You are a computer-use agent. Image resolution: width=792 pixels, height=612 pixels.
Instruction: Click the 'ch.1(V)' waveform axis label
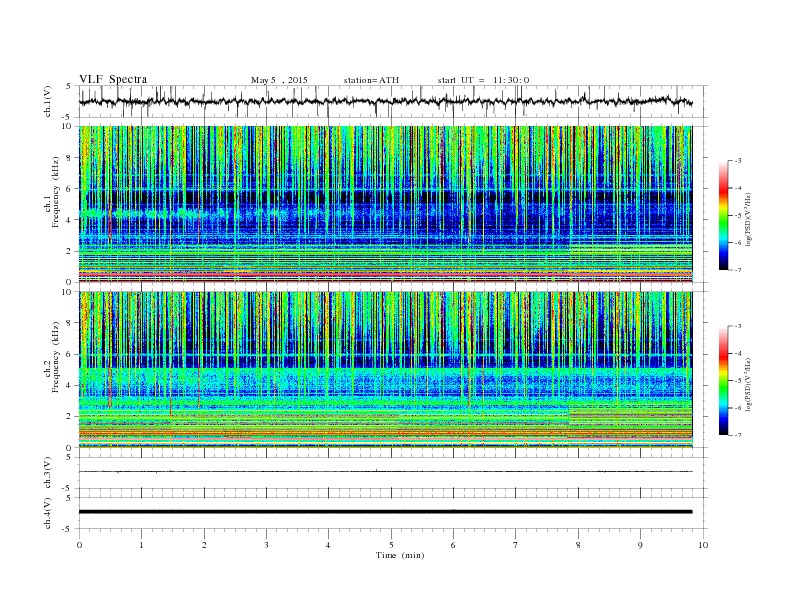pos(48,101)
